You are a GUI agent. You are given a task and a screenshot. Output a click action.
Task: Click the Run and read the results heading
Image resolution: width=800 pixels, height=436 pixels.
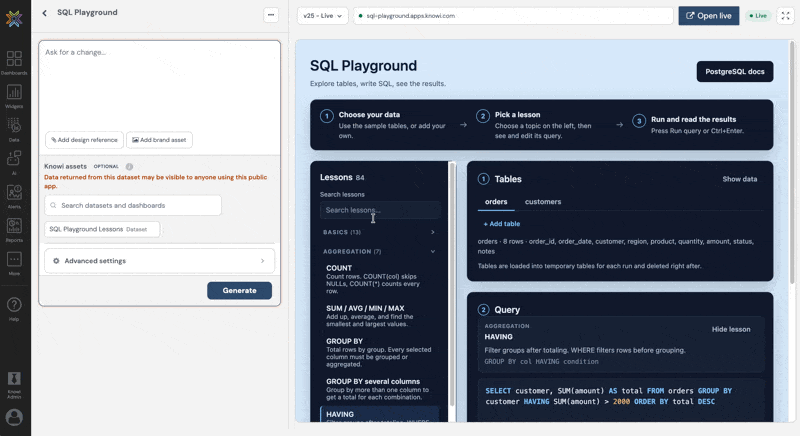click(693, 119)
